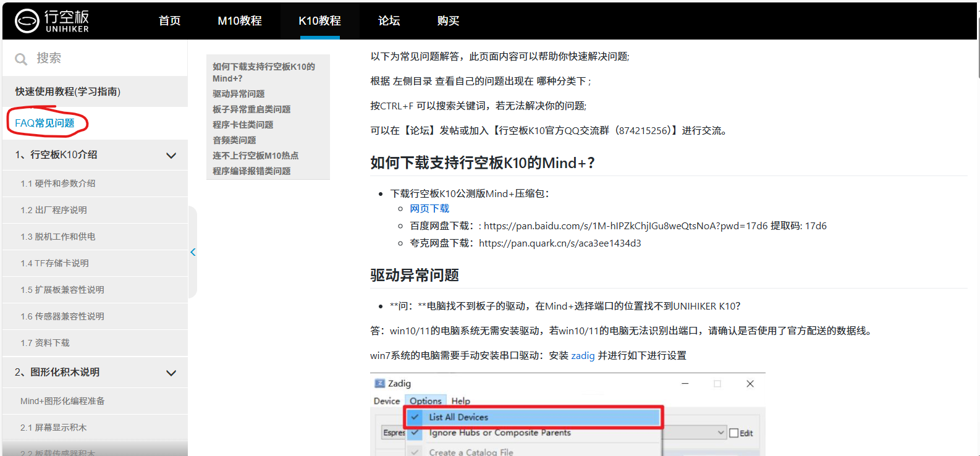Open the Zadig device dropdown arrow
Image resolution: width=980 pixels, height=456 pixels.
(720, 433)
